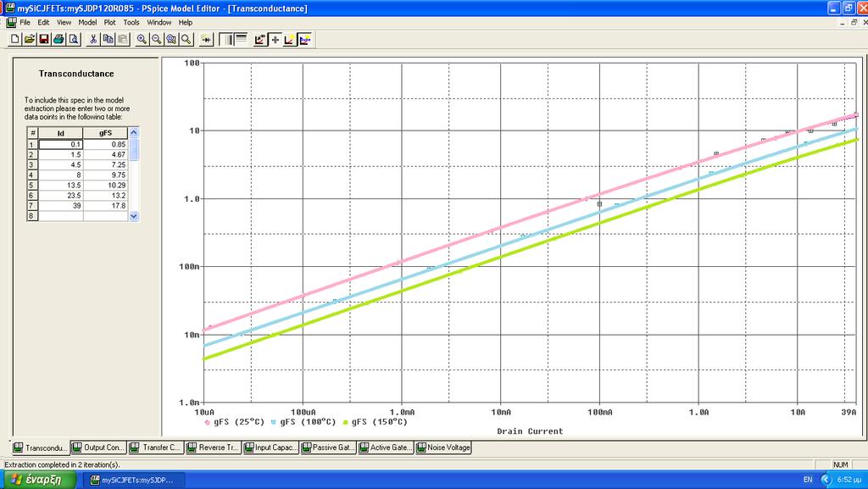
Task: Click the table scrollbar up arrow
Action: 133,133
